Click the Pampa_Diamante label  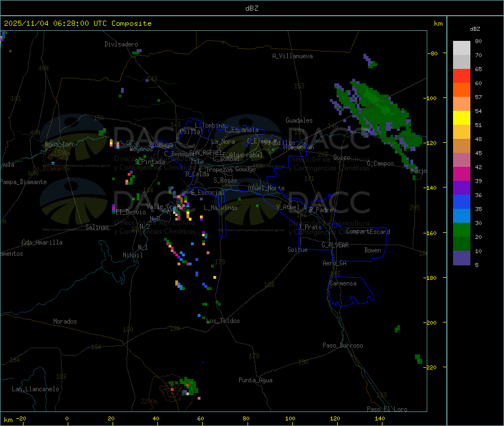click(x=23, y=182)
